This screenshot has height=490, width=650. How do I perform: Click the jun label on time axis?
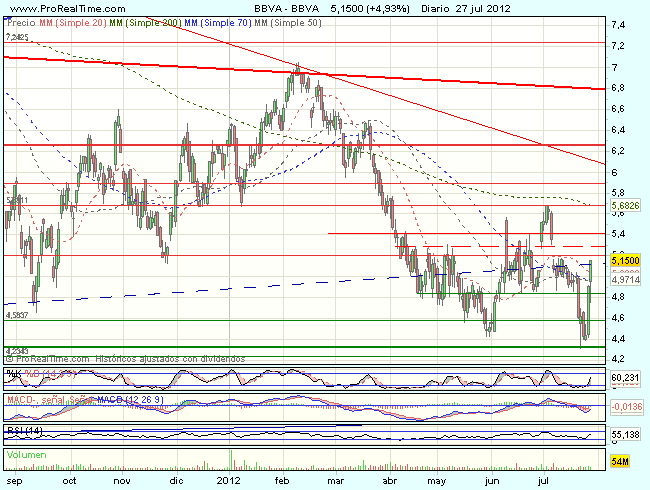(492, 481)
